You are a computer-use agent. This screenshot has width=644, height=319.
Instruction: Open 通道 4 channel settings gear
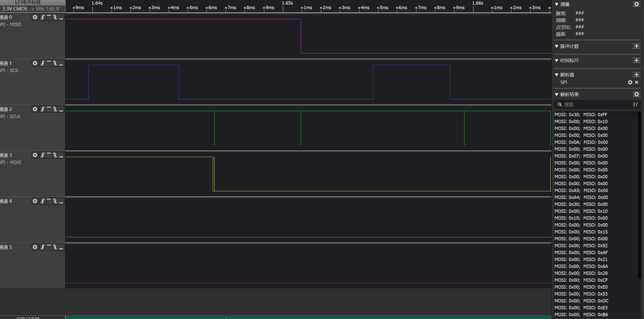point(35,201)
